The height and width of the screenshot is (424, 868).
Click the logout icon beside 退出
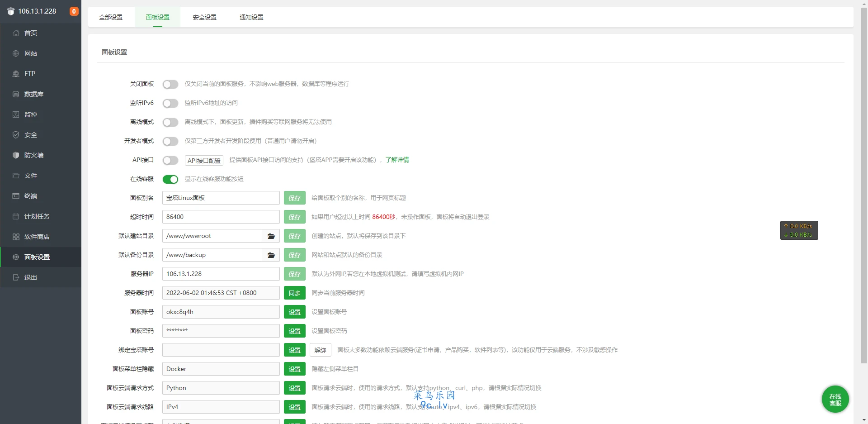point(16,277)
